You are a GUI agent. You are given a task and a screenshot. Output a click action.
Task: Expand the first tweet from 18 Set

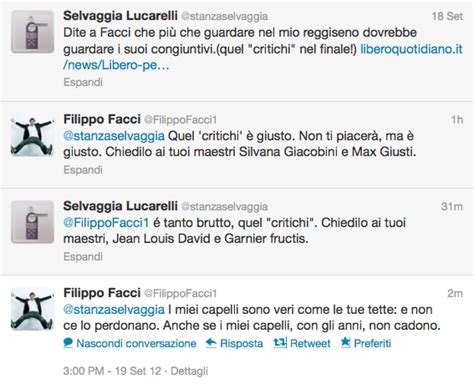click(x=83, y=82)
